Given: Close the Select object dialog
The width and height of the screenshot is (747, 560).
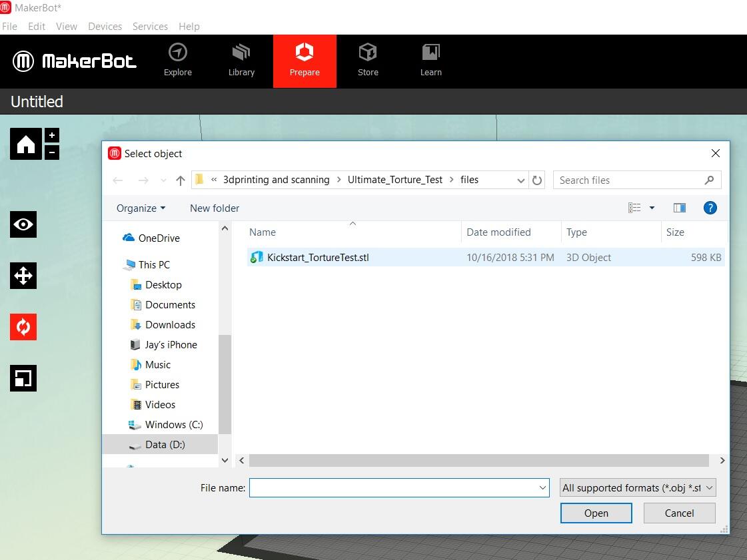Looking at the screenshot, I should pos(716,153).
